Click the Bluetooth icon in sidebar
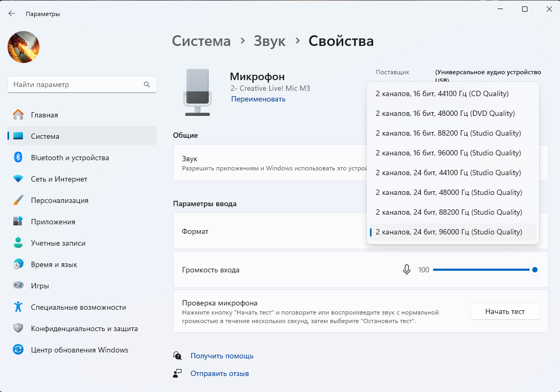The image size is (560, 392). click(x=18, y=157)
